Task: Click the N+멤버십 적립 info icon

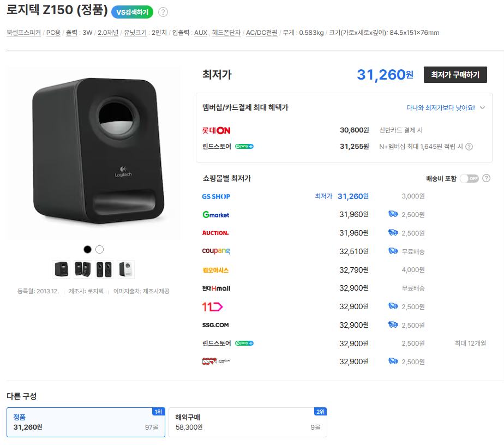Action: point(469,147)
